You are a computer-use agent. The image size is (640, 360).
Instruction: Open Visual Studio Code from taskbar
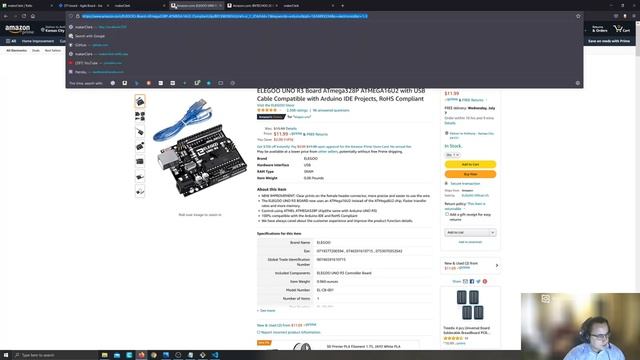tap(215, 355)
